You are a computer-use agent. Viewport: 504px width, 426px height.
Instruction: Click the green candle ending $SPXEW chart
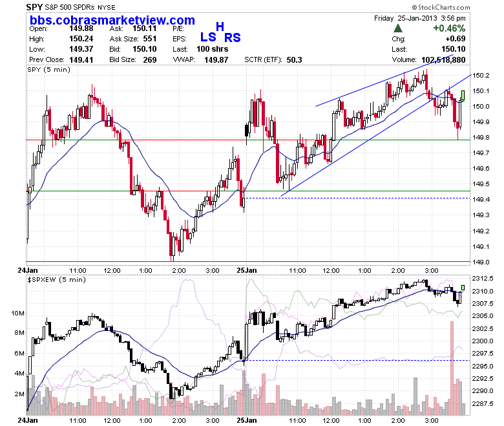pos(463,288)
